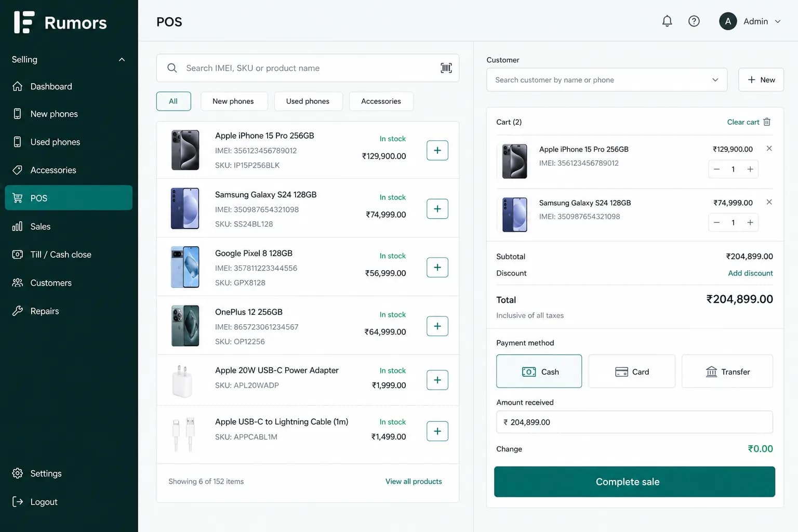Add Apple iPhone 15 Pro 256GB to cart
798x532 pixels.
coord(437,150)
